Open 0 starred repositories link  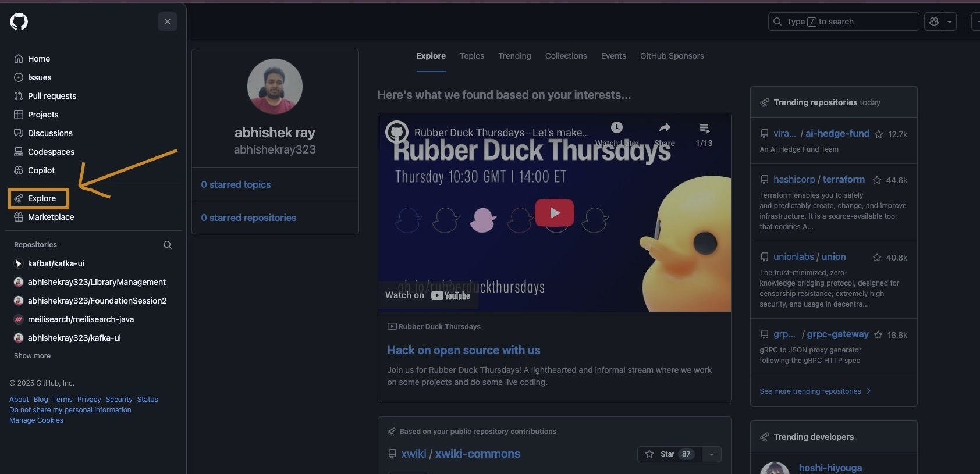(x=248, y=218)
